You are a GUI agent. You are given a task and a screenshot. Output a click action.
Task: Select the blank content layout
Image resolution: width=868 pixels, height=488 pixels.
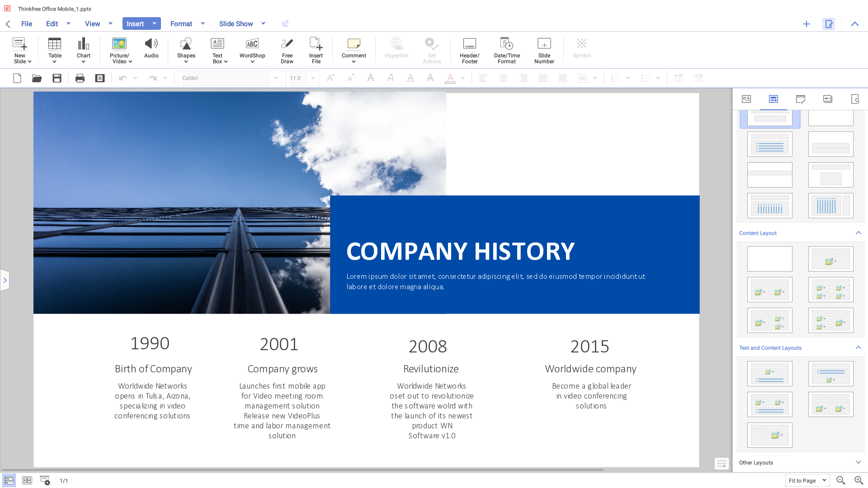(770, 259)
